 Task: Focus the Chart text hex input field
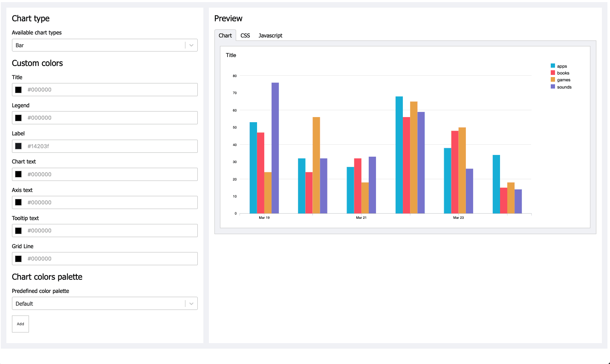coord(111,175)
